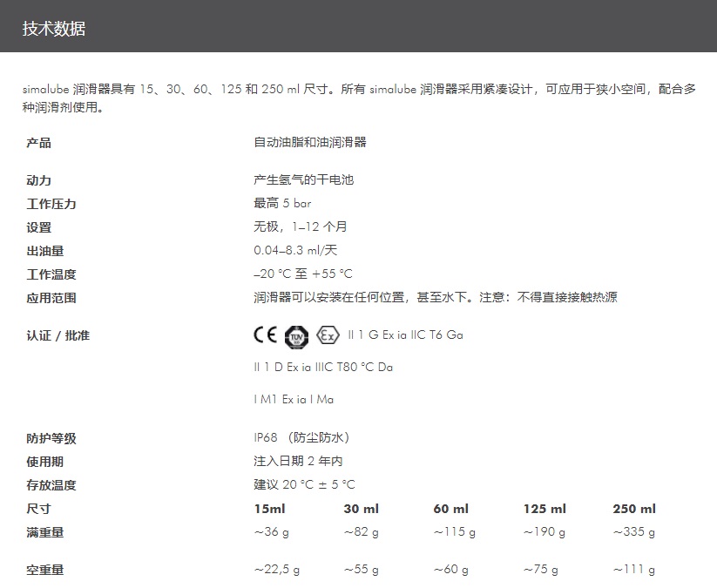Select the 空重量 row label

point(44,571)
